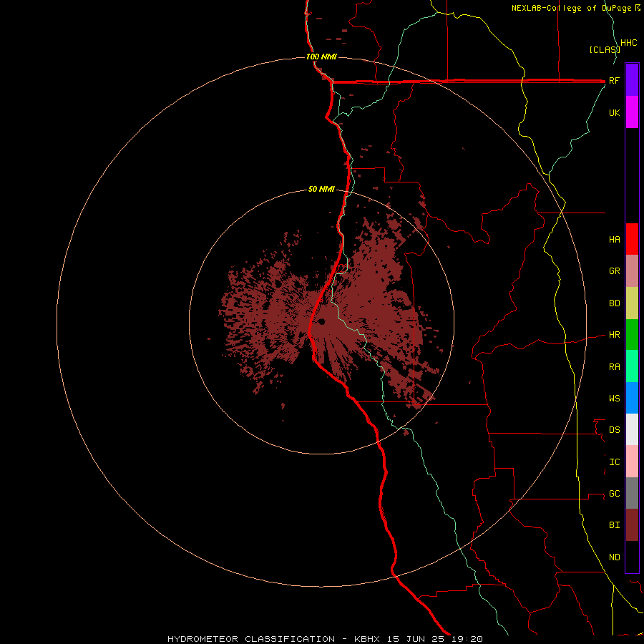Click the [CLAS] units label
The image size is (644, 644).
[605, 49]
